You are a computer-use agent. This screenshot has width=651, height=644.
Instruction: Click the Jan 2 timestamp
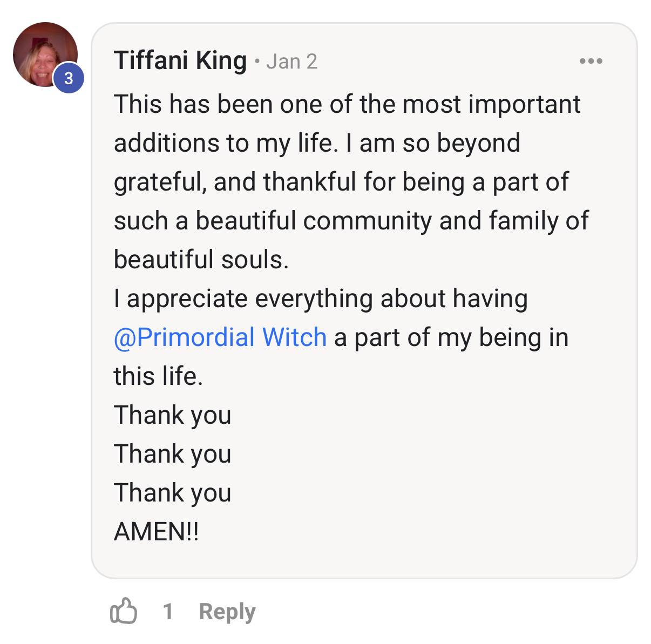click(x=291, y=61)
